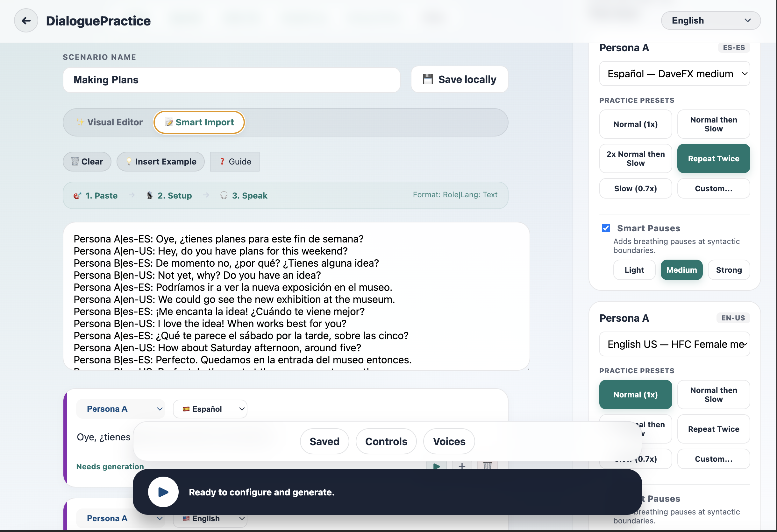The height and width of the screenshot is (532, 777).
Task: Click the target icon next to 1. Paste
Action: (77, 196)
